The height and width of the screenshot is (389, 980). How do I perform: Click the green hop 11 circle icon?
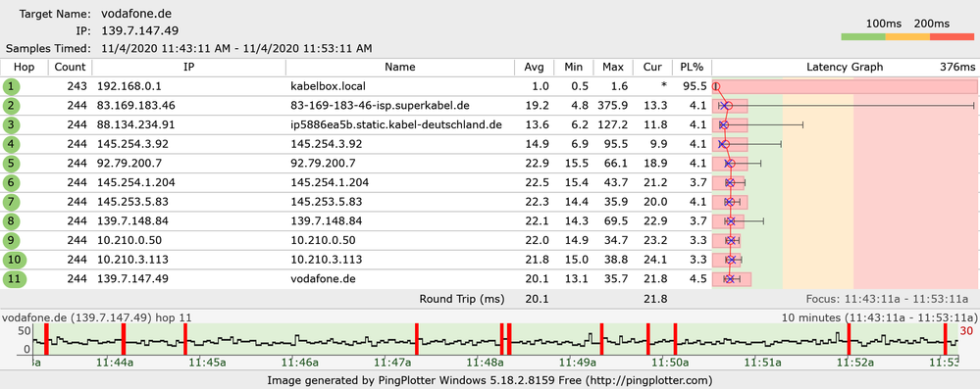[15, 279]
